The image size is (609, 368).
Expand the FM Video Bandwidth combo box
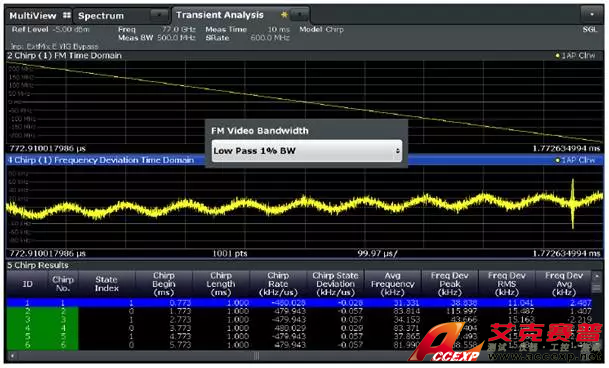307,151
